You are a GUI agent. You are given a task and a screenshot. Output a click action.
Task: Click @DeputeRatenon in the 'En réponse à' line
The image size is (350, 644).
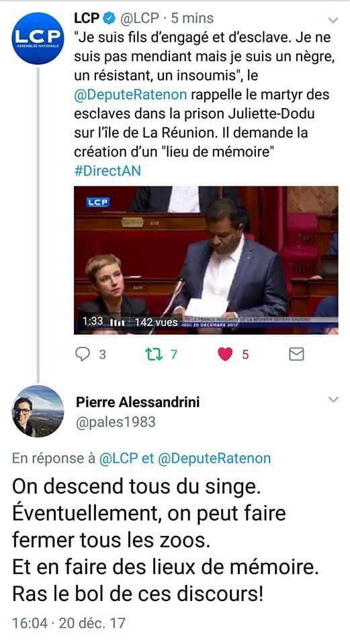click(214, 458)
